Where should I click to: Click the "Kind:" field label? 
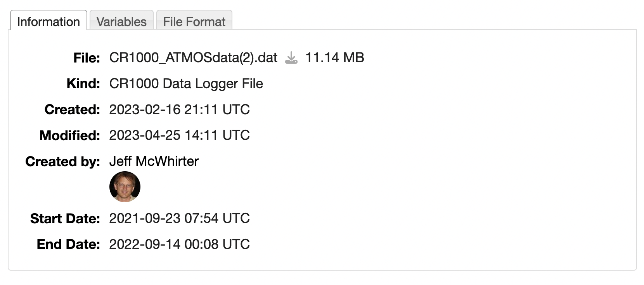(83, 84)
